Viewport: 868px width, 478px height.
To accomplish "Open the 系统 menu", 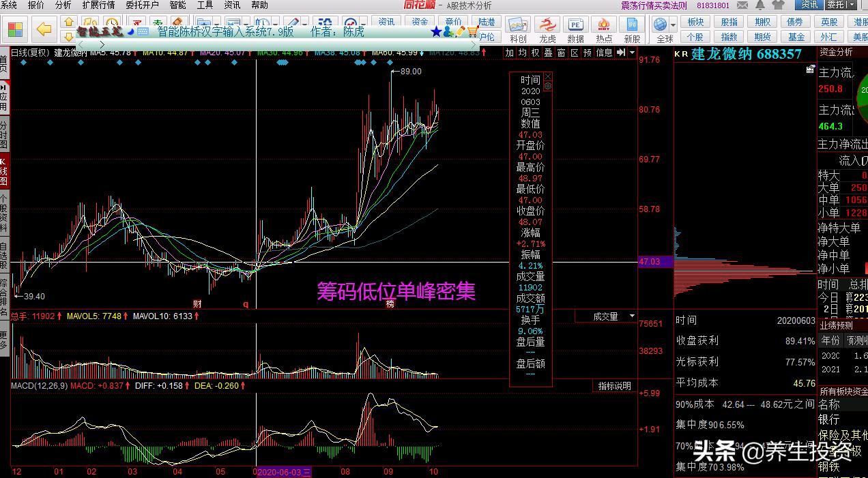I will [x=10, y=5].
